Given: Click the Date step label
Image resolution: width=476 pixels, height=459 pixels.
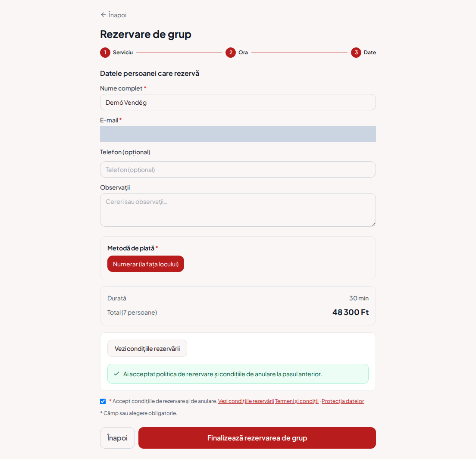Looking at the screenshot, I should coord(370,53).
